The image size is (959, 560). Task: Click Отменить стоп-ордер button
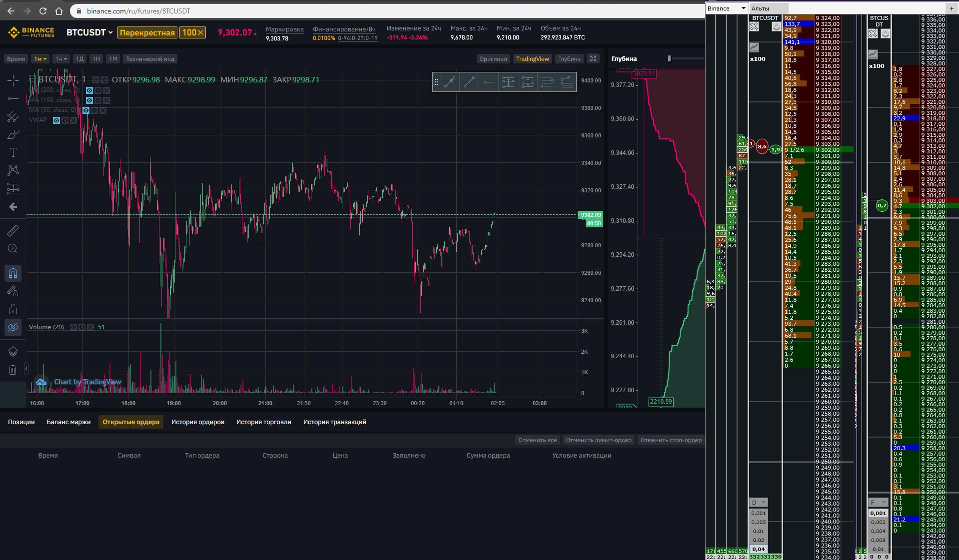tap(671, 440)
